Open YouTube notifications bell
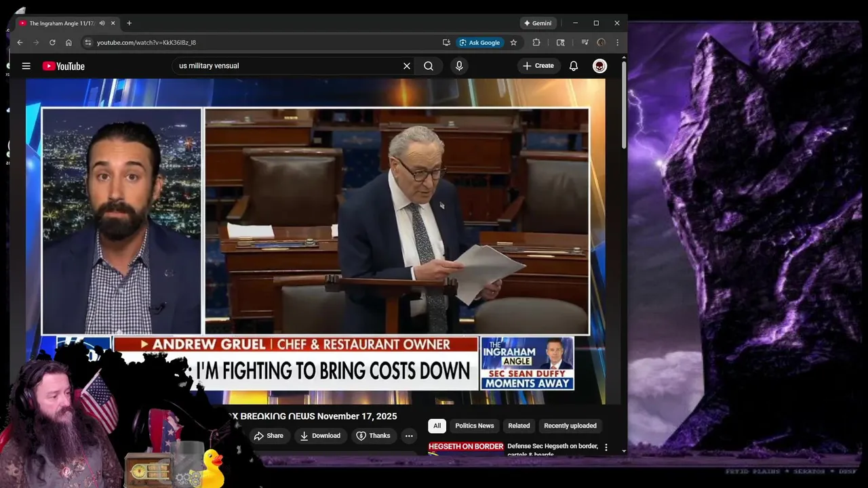 pos(574,66)
